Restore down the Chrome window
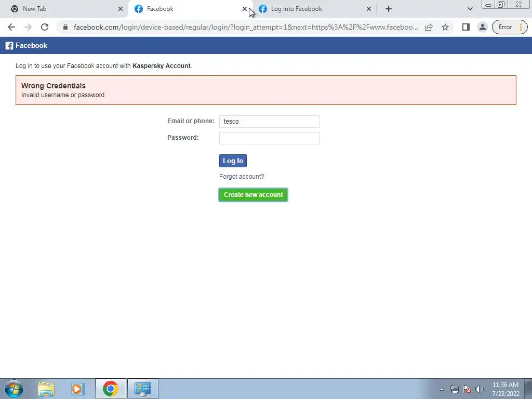 501,5
